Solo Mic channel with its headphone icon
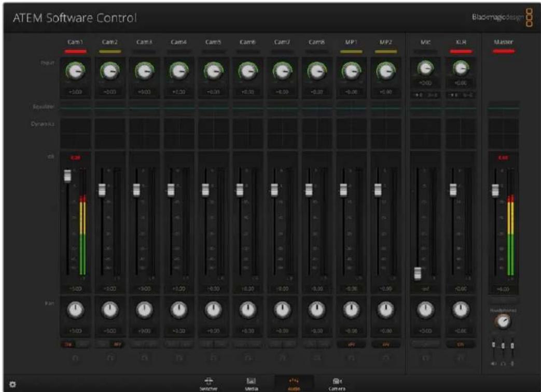 click(x=425, y=358)
